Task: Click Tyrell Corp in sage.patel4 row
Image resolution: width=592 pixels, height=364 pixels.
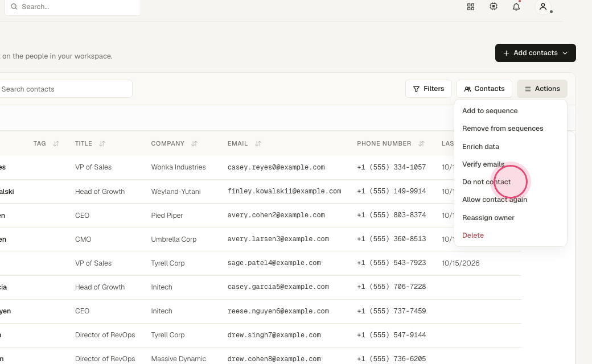Action: [167, 263]
